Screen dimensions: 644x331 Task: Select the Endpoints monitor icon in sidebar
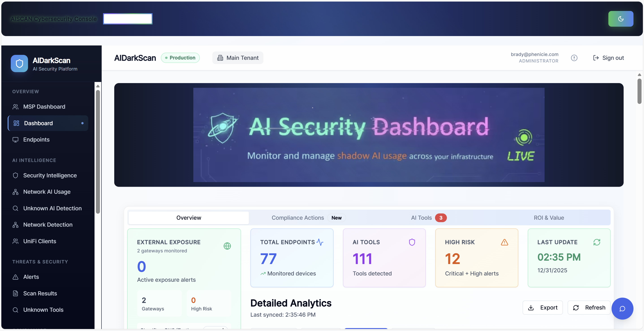pos(15,140)
